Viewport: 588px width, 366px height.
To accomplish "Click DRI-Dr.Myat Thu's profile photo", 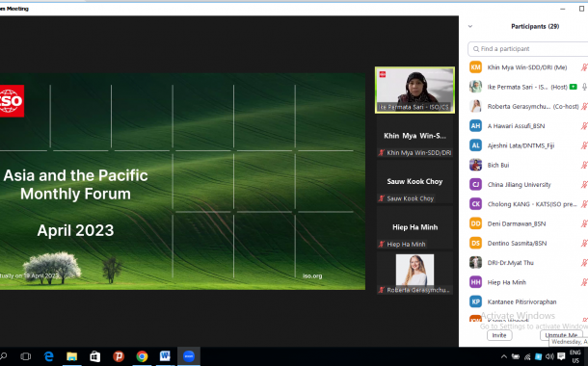I will coord(475,263).
